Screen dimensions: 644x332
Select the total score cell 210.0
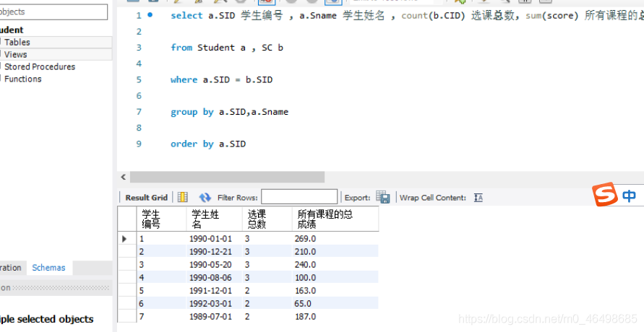tap(335, 251)
